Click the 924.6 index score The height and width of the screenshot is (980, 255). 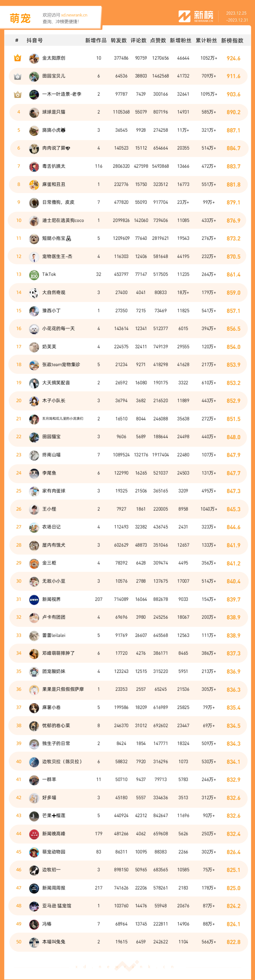point(233,59)
